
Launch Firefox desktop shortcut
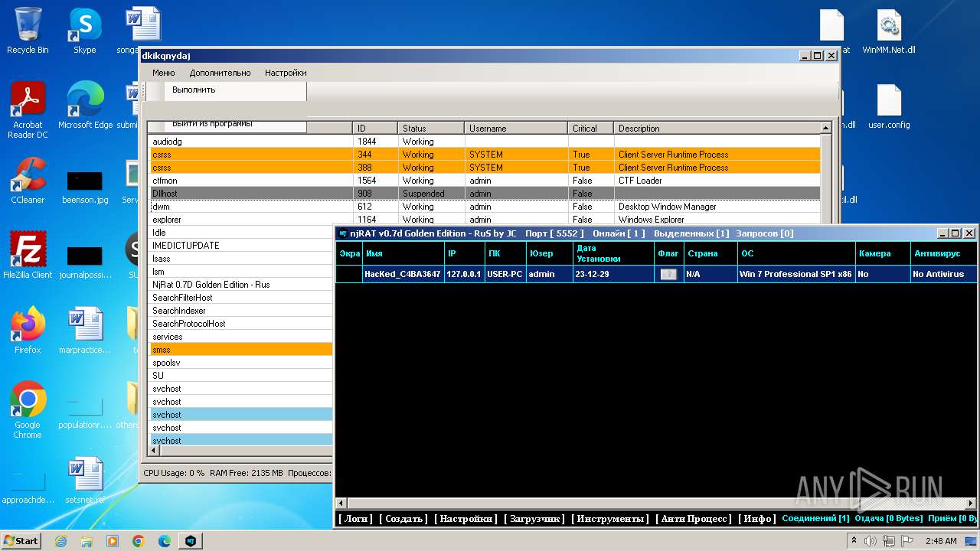pos(28,331)
